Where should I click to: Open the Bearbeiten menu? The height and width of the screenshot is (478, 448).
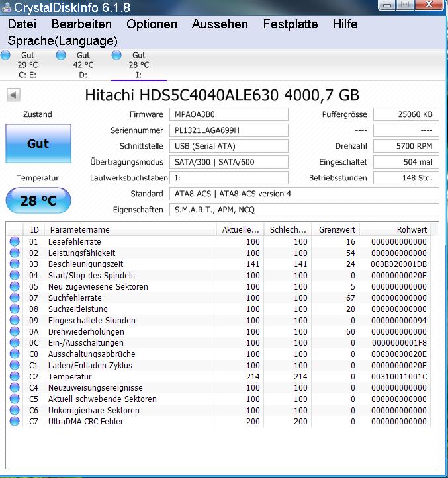[x=81, y=24]
